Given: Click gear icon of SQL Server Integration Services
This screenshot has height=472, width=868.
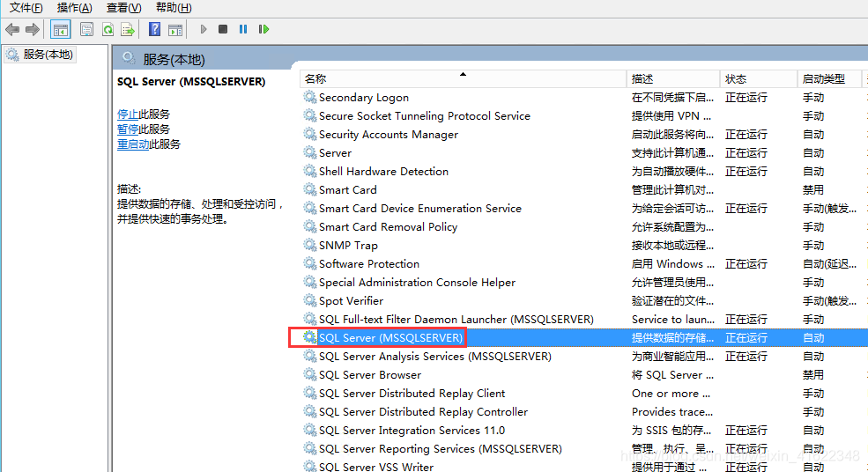Looking at the screenshot, I should pos(309,430).
